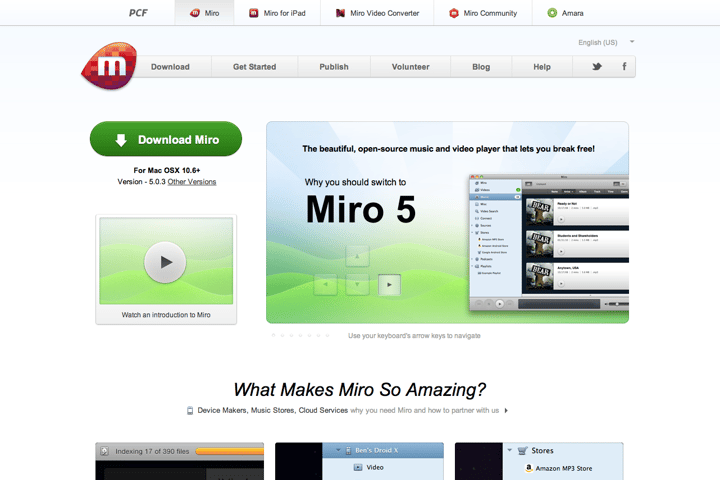Click the Ben's Droid X phone icon
Screen dimensions: 720x480
pos(349,450)
